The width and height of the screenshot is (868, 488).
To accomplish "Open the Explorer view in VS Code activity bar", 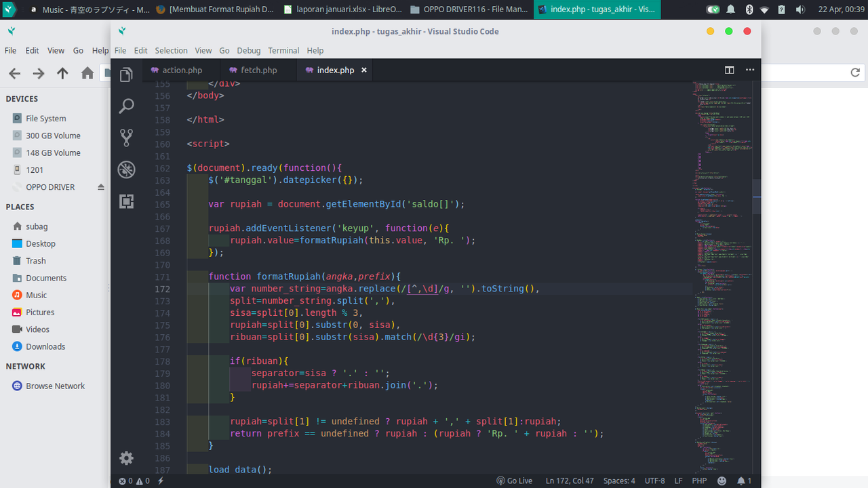I will coord(126,75).
